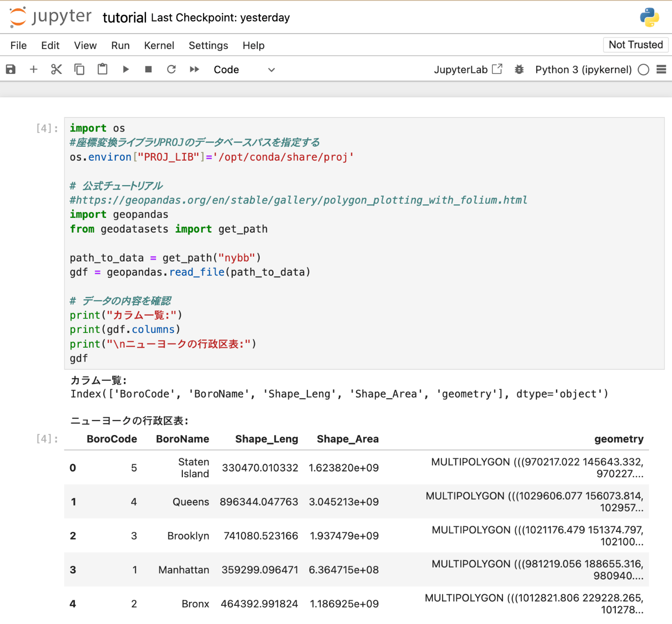Click the Shape_Leng column header
Image resolution: width=672 pixels, height=624 pixels.
coord(266,439)
